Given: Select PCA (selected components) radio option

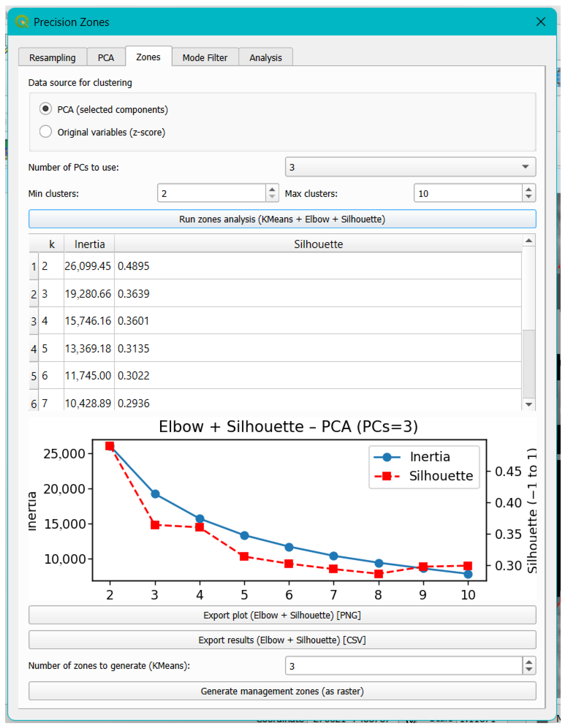Looking at the screenshot, I should [x=46, y=109].
